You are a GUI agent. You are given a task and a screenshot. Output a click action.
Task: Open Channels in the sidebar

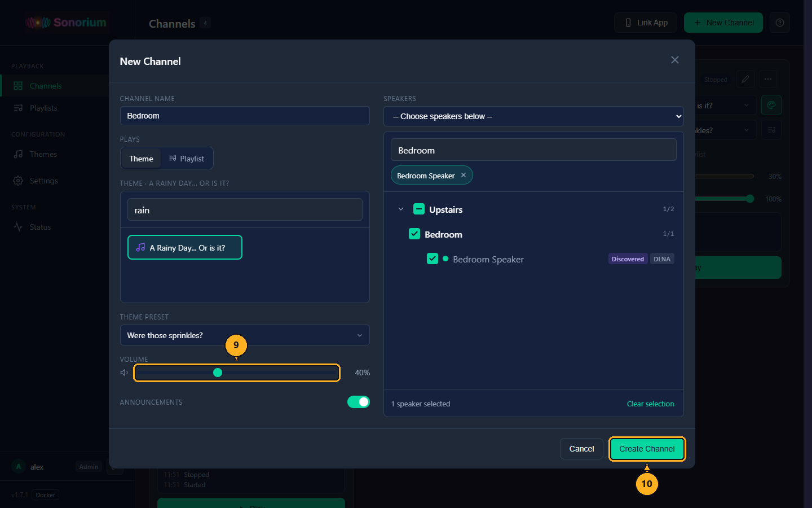[54, 86]
